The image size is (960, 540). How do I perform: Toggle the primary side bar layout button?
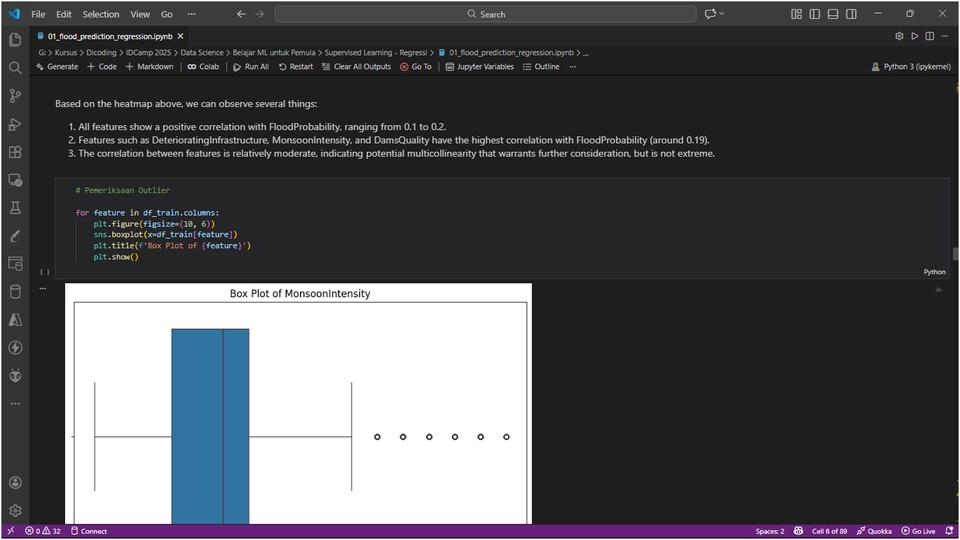(814, 14)
